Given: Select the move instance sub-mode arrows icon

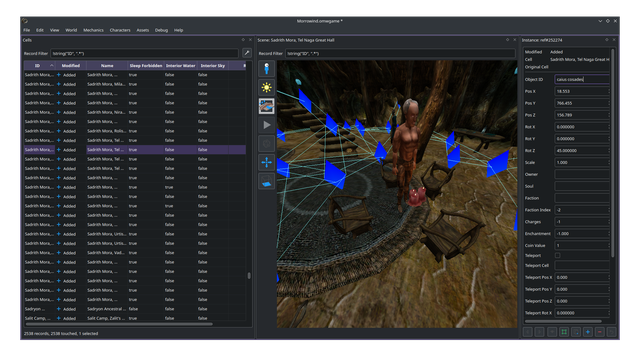Looking at the screenshot, I should pyautogui.click(x=267, y=162).
